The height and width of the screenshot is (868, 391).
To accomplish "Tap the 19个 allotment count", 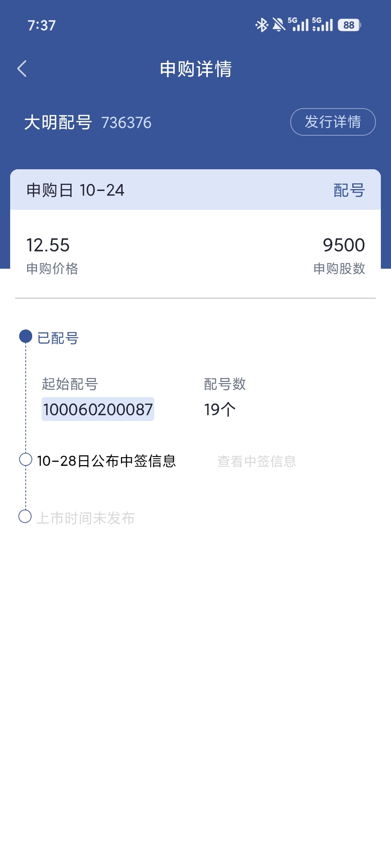I will [220, 409].
